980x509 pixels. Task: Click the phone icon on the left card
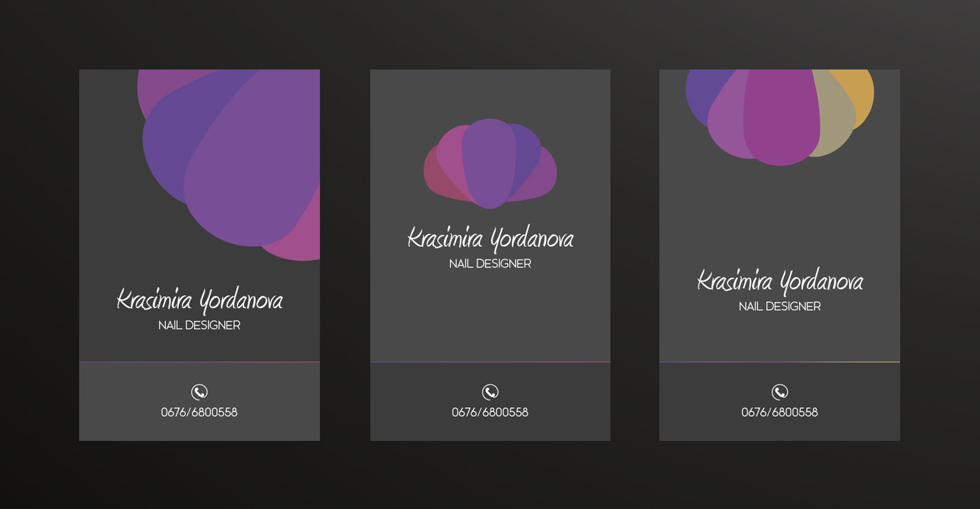[199, 392]
